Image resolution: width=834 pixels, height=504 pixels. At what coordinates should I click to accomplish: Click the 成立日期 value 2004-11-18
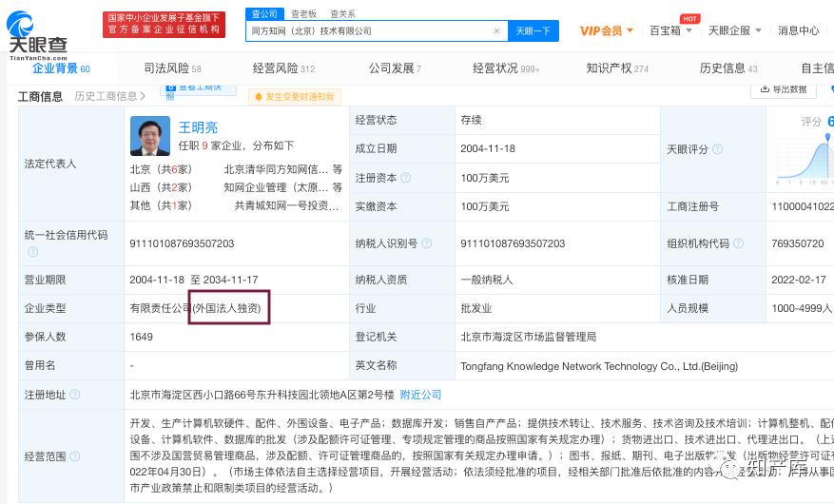[x=488, y=149]
